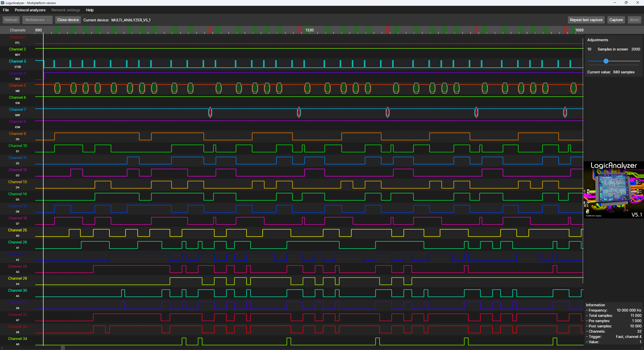The image size is (644, 350).
Task: Select Channel 33 A8 label
Action: pyautogui.click(x=18, y=329)
